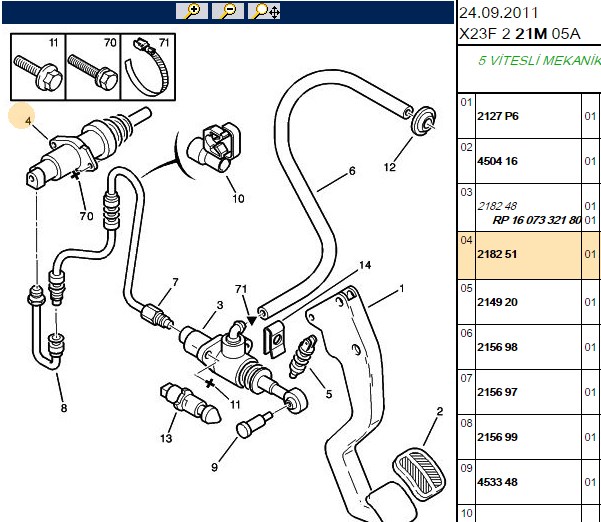Click part number 2149 20

(x=497, y=302)
